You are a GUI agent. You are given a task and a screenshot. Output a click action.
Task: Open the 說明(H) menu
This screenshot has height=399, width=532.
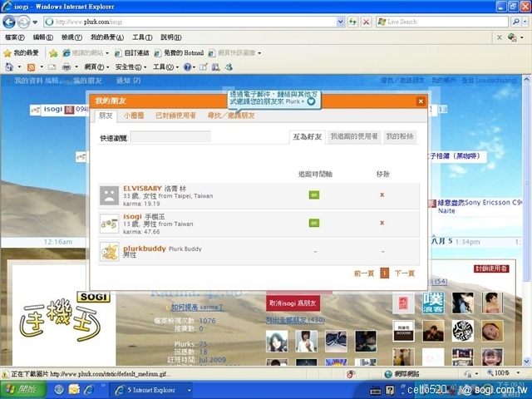[170, 37]
